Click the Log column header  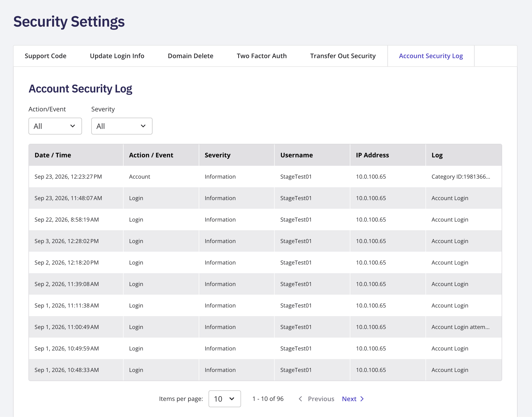[464, 155]
